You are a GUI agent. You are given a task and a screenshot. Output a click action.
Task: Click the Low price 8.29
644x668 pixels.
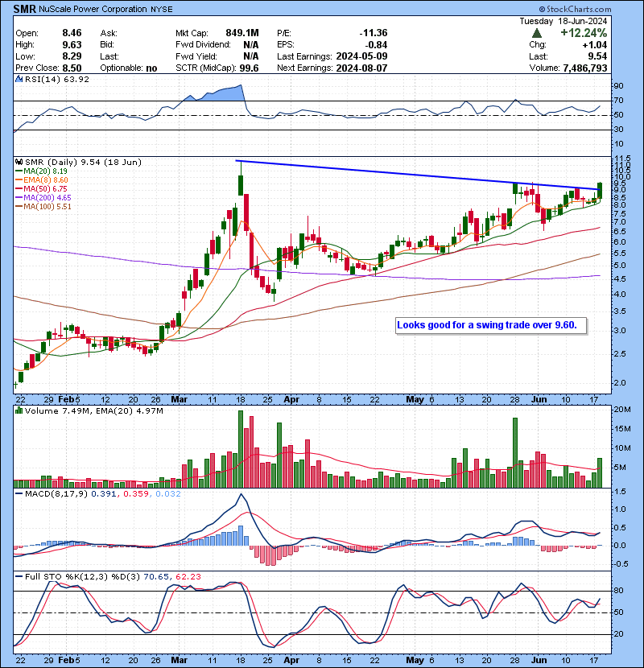coord(72,56)
